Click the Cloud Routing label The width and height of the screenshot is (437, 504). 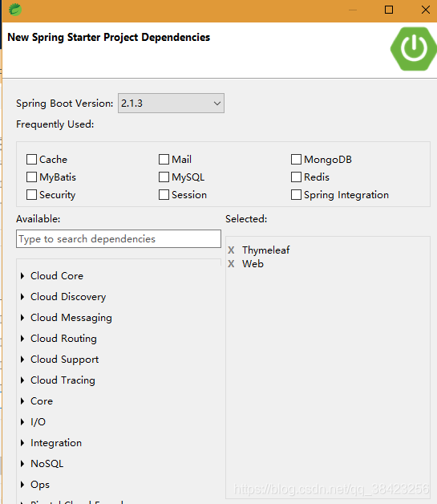[x=63, y=339]
